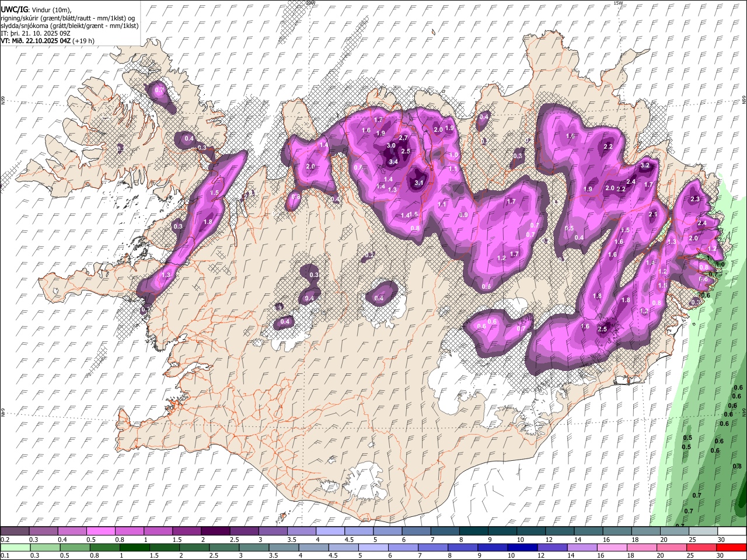Screen dimensions: 747x560
Task: Click the bright magenta 0.5–0.8 swatch, top legend row
Action: coord(100,531)
